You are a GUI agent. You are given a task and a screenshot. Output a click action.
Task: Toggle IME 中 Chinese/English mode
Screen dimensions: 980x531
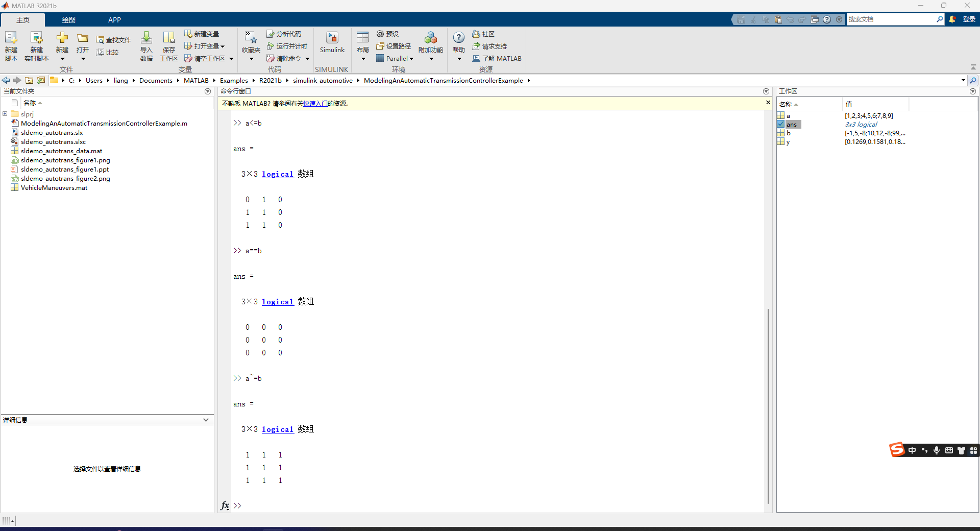point(912,450)
